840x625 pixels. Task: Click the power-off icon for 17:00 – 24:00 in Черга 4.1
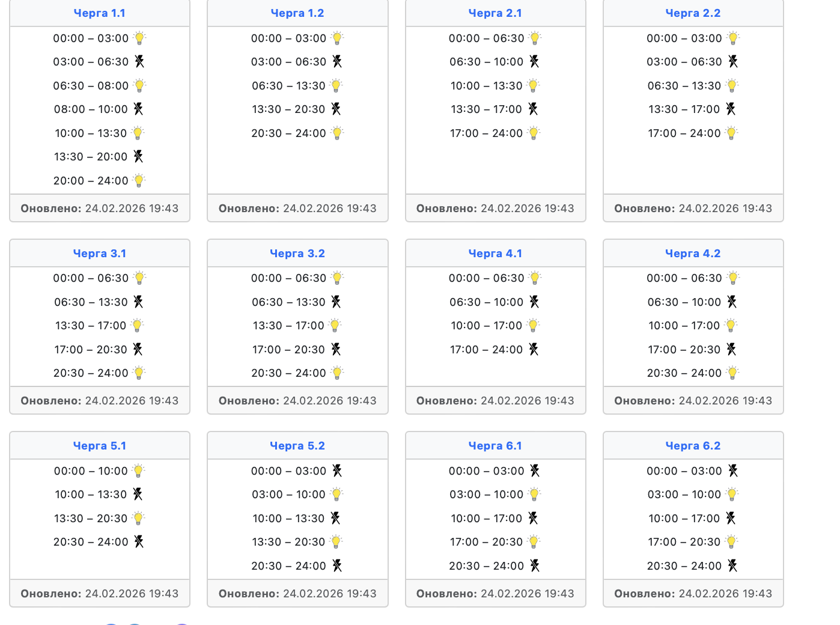pyautogui.click(x=534, y=350)
